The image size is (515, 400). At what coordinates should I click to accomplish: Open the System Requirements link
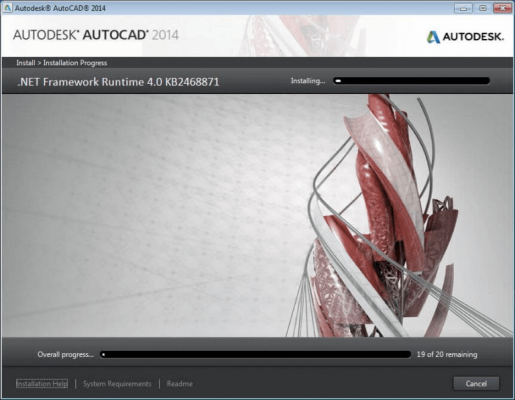click(x=117, y=384)
